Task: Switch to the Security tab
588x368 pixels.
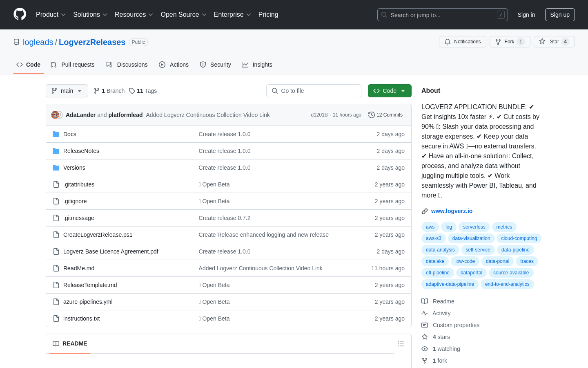Action: 216,65
